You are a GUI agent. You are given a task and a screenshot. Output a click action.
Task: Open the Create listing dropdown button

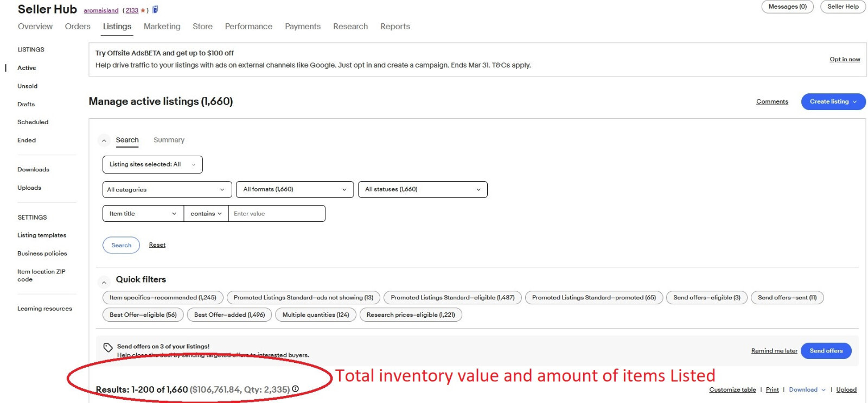click(833, 101)
